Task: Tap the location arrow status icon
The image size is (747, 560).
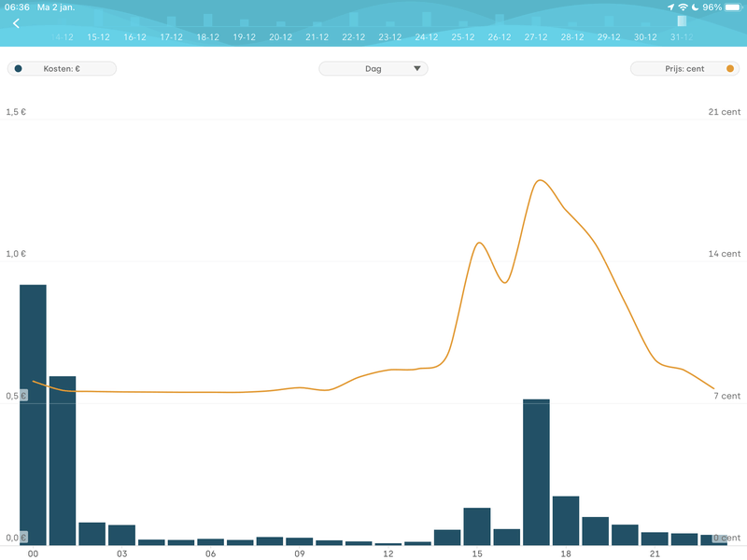Action: [x=670, y=7]
